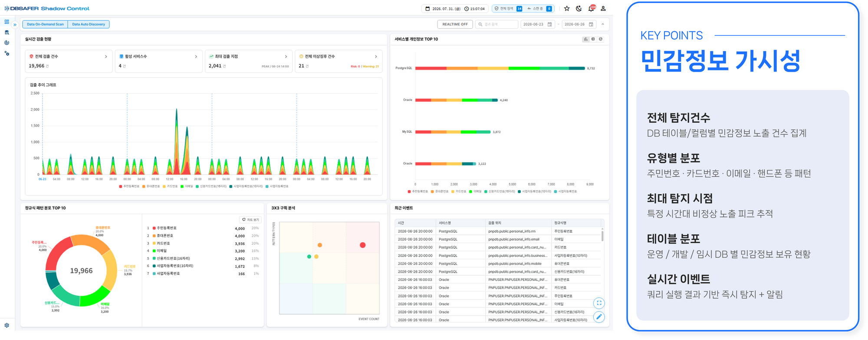Click the fullscreen expand floating icon

(x=599, y=303)
